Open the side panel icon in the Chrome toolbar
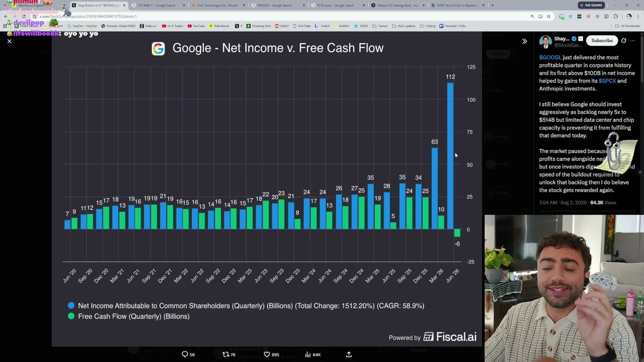644x362 pixels. (x=607, y=16)
